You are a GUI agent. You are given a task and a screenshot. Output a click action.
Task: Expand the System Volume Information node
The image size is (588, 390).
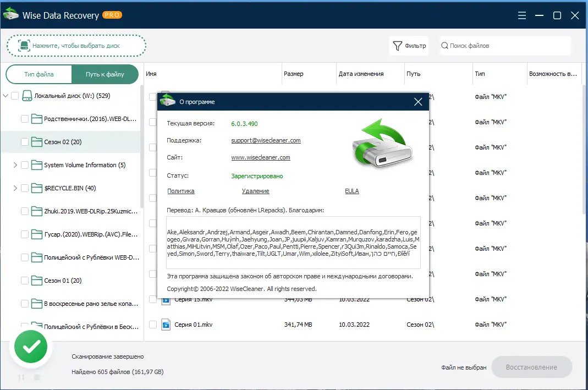(15, 165)
